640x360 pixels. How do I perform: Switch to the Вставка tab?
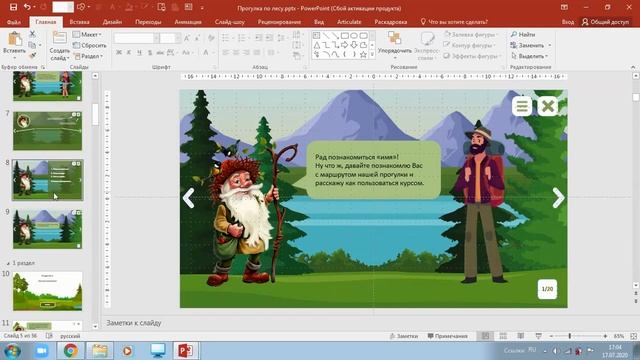(80, 22)
